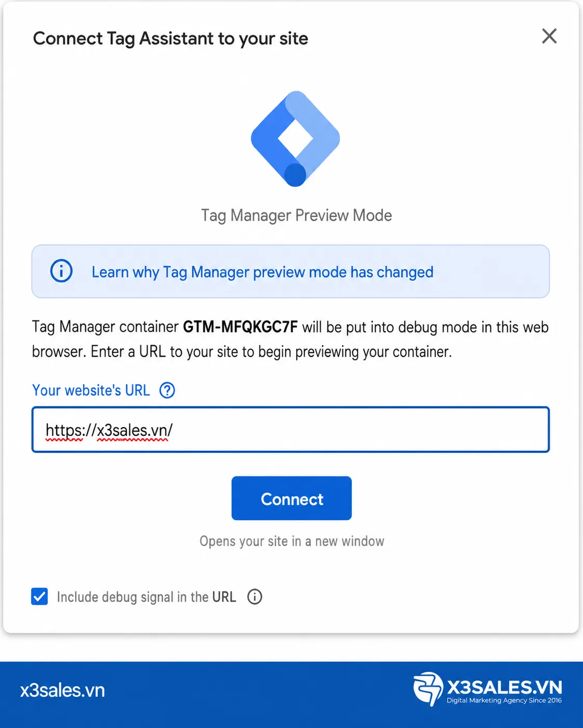Click the 'Opens your site in a new window' text
This screenshot has width=583, height=728.
tap(292, 541)
